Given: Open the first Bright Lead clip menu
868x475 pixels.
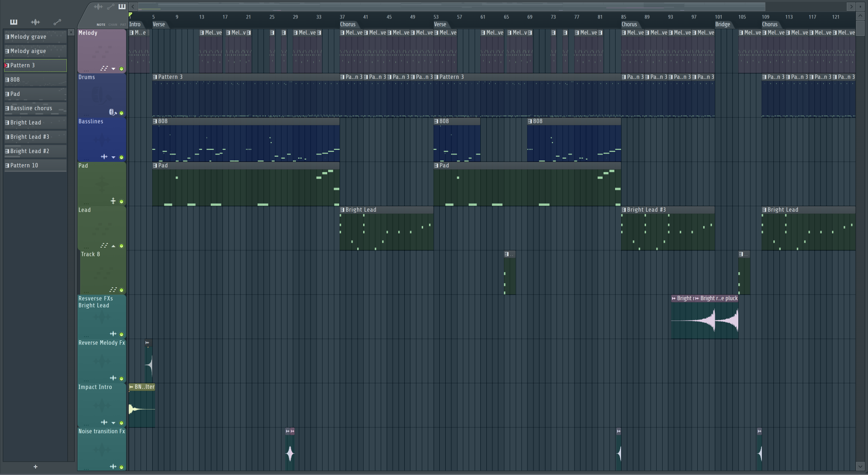Looking at the screenshot, I should (x=342, y=210).
